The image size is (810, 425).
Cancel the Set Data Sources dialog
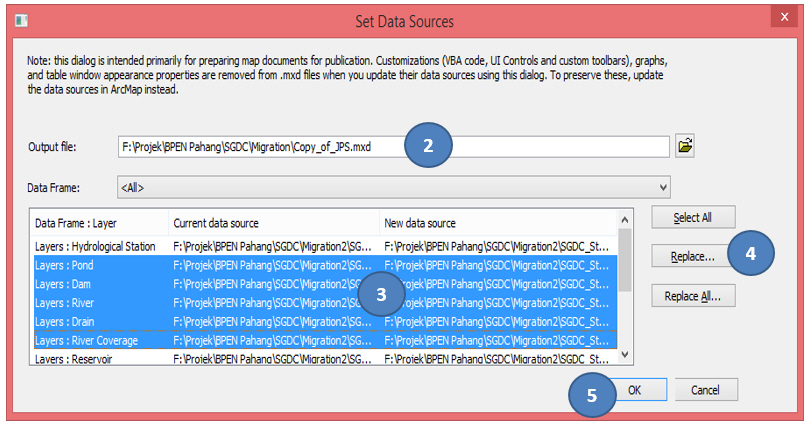pyautogui.click(x=706, y=390)
